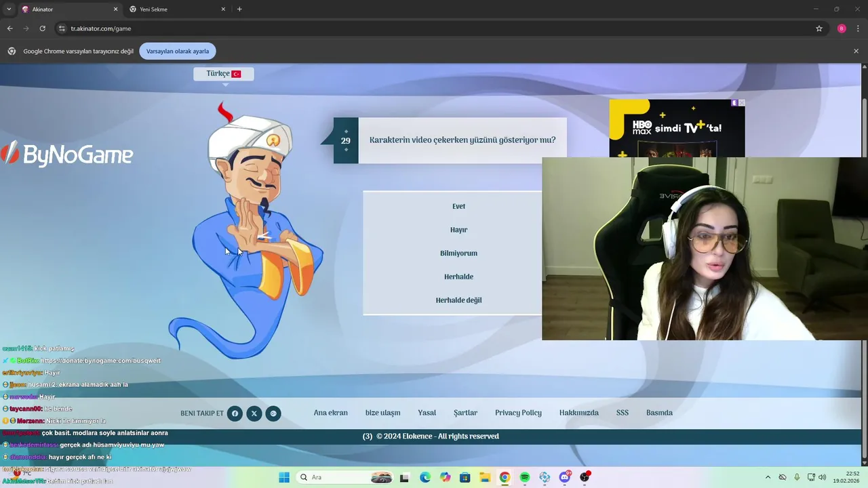Image resolution: width=868 pixels, height=488 pixels.
Task: Open OBS Studio from the taskbar
Action: pos(585,477)
